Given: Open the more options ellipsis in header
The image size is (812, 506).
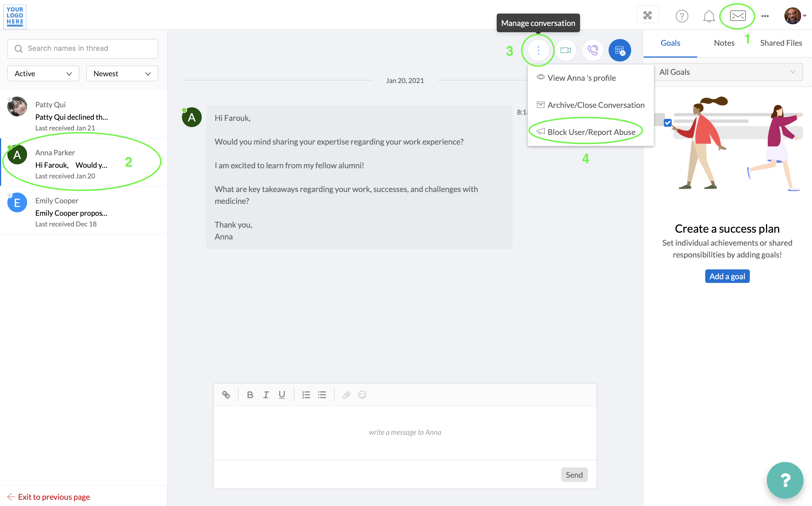Looking at the screenshot, I should click(765, 16).
